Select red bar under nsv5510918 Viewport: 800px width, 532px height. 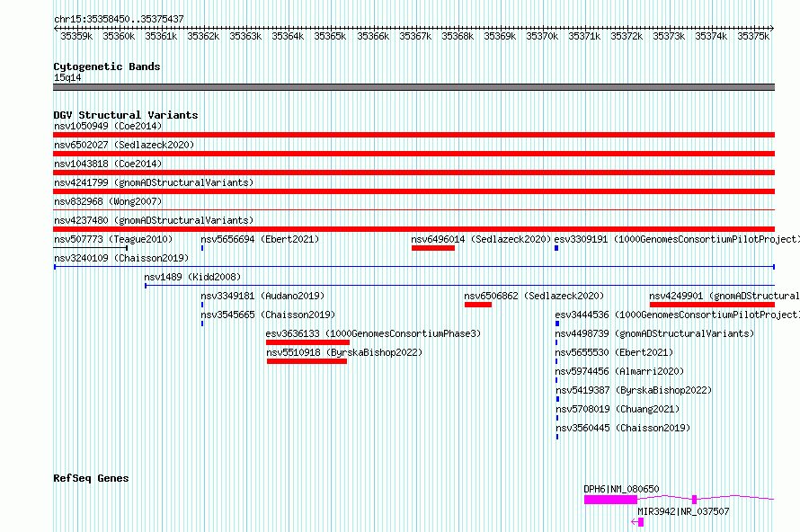point(307,361)
